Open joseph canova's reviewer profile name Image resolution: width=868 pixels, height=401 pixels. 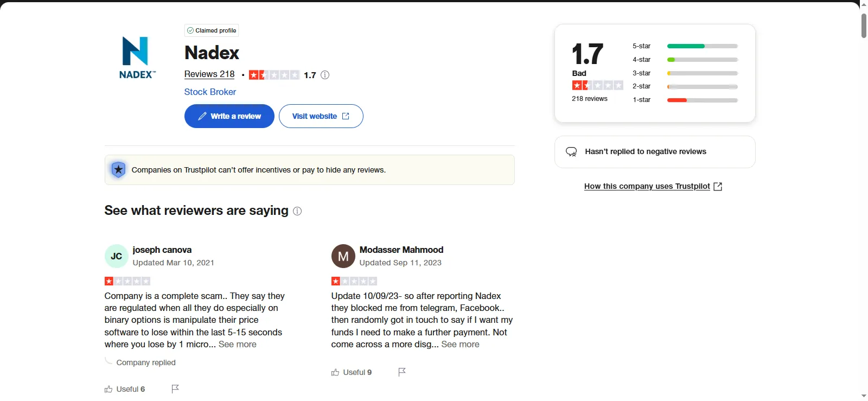162,250
